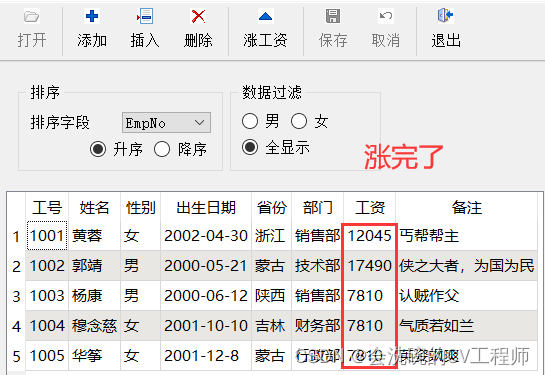Open the EmpNo sort field dropdown

pos(166,122)
